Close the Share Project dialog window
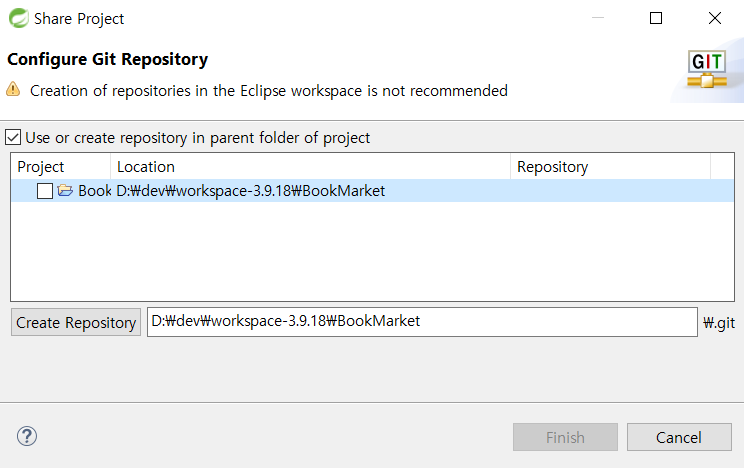 click(x=715, y=18)
